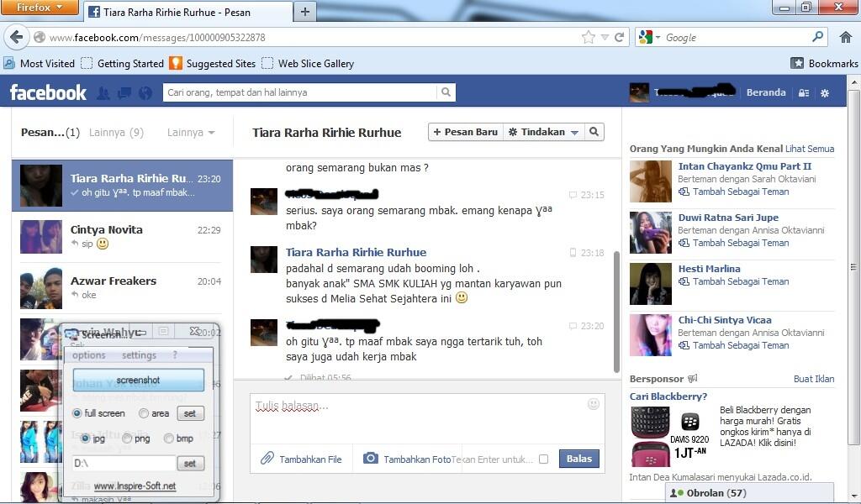This screenshot has height=504, width=861.
Task: Click the Google search magnifier icon
Action: 817,37
